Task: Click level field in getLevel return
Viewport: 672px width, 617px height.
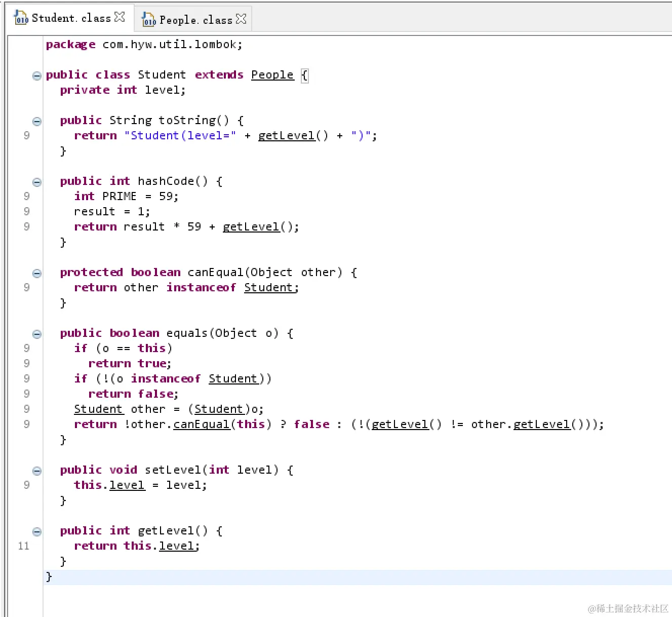Action: (x=177, y=546)
